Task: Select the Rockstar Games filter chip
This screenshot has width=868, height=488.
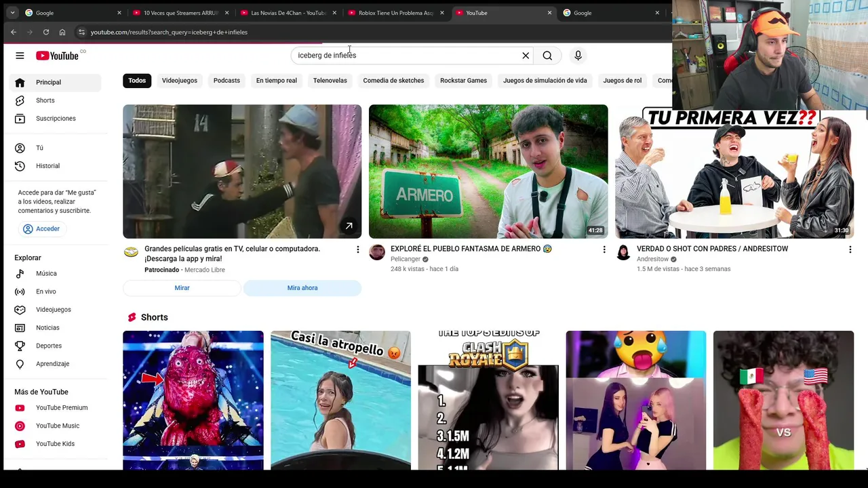Action: (x=463, y=81)
